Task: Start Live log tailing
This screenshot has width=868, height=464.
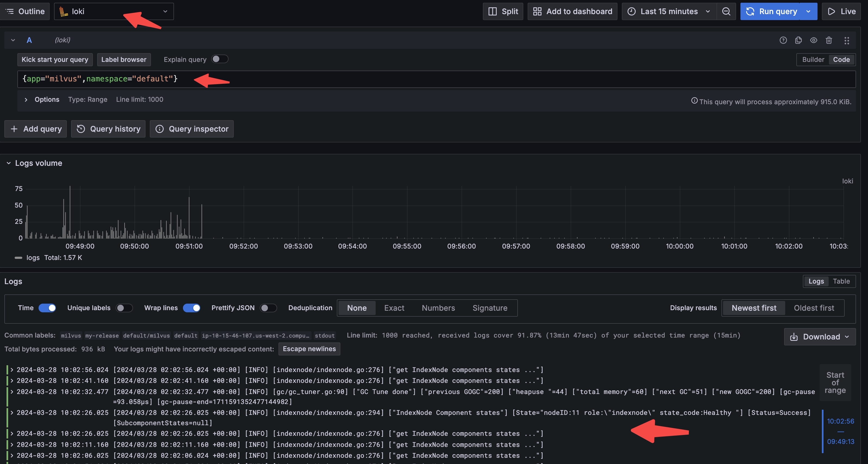Action: [x=841, y=11]
